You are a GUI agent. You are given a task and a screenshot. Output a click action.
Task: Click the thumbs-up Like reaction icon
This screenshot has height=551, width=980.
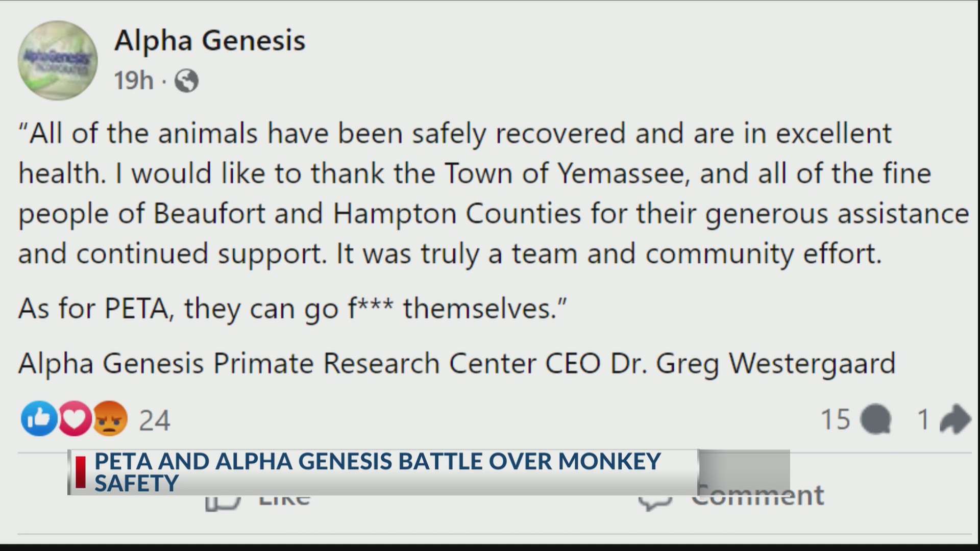(x=38, y=419)
